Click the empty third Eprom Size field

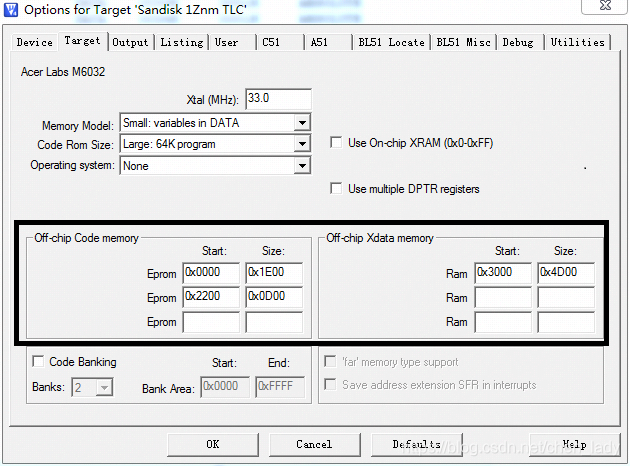click(274, 322)
